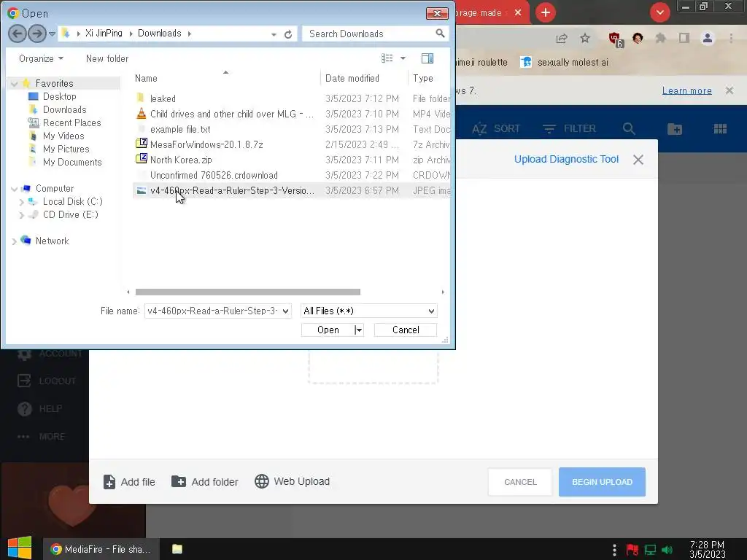
Task: Refresh the Downloads folder listing
Action: tap(288, 34)
